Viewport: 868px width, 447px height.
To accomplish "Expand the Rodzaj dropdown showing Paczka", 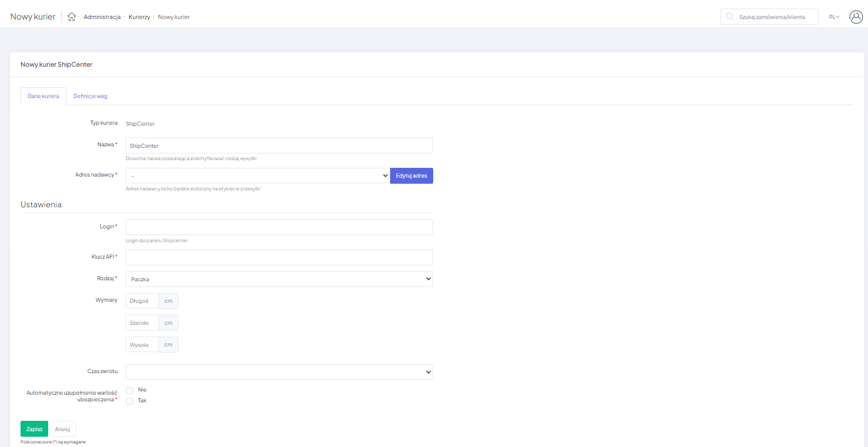I will 279,279.
